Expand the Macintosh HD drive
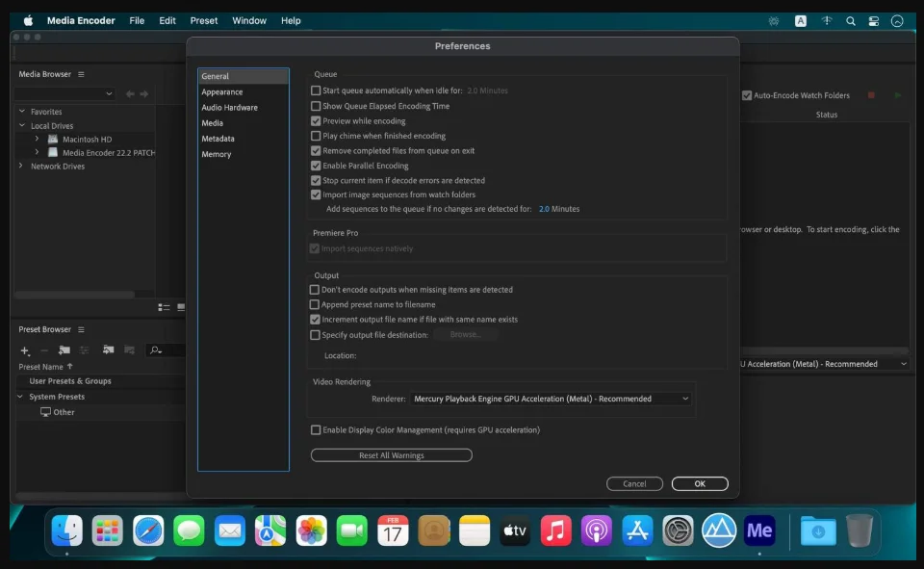 click(37, 140)
